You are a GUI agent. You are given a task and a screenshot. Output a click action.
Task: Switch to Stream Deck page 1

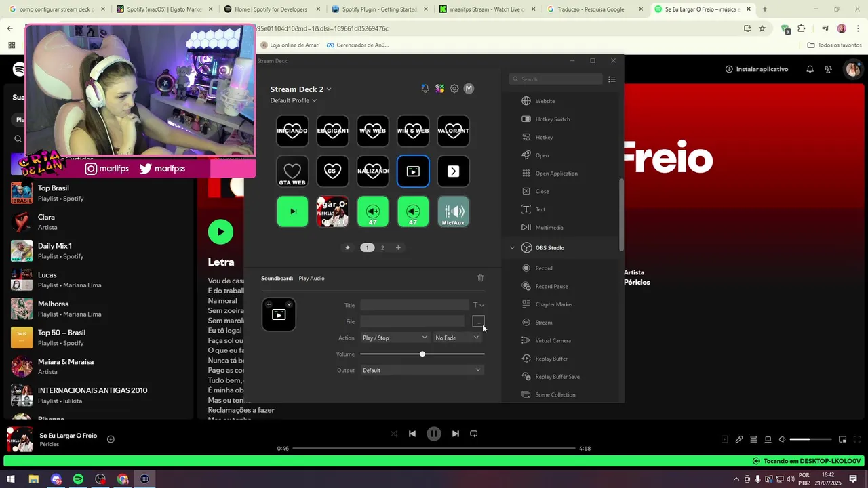pyautogui.click(x=367, y=248)
